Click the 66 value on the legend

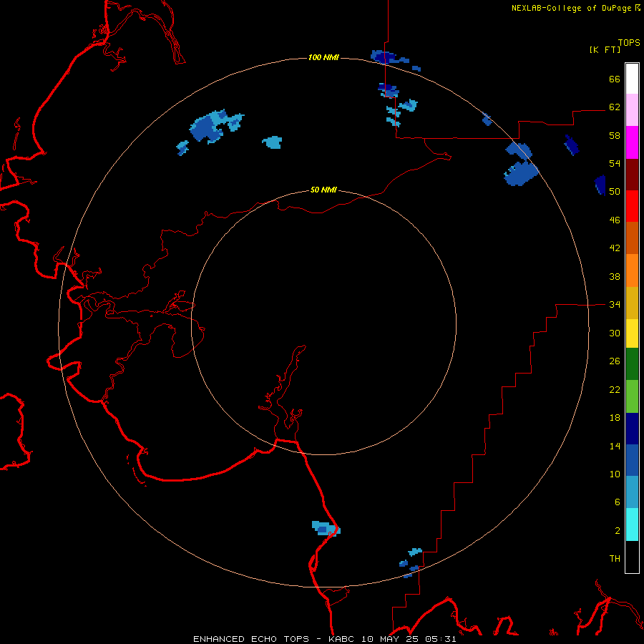615,79
